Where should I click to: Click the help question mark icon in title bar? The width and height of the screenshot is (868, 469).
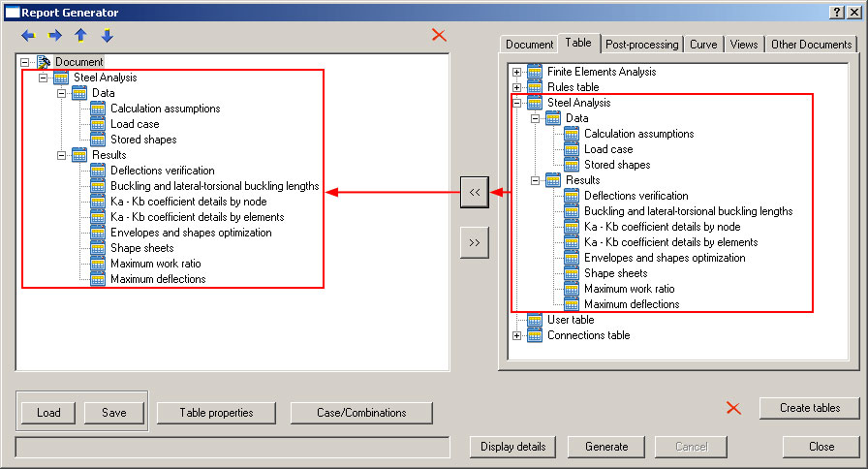tap(837, 12)
